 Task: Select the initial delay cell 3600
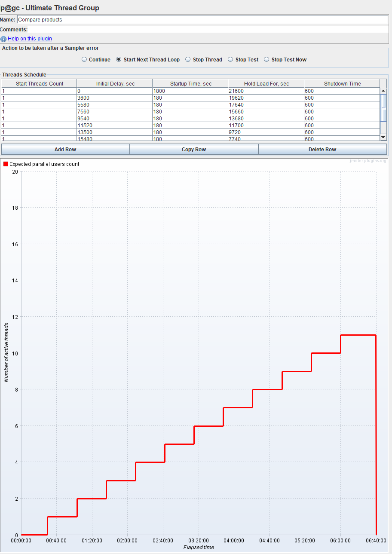point(115,98)
